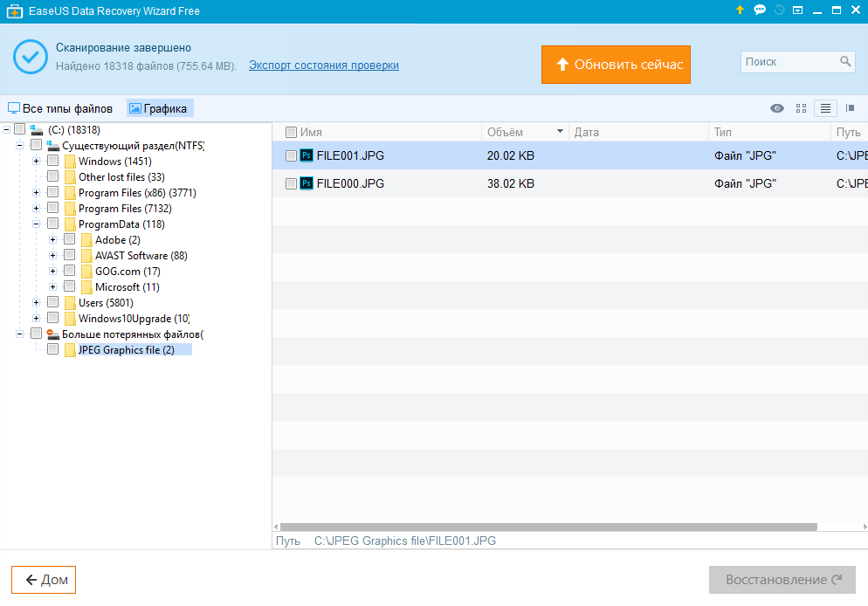
Task: Click the scan complete checkmark icon
Action: tap(31, 57)
